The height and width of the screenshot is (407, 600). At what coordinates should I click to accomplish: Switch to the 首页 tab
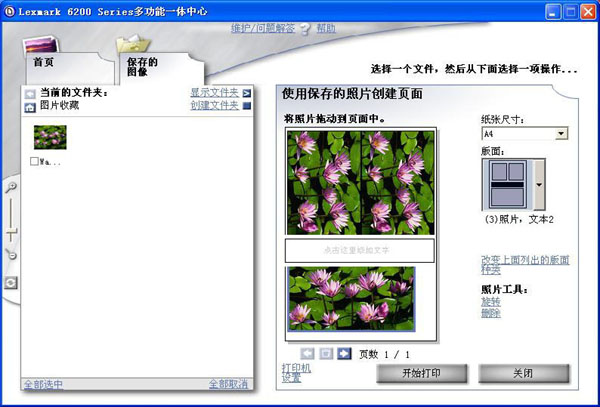coord(44,62)
